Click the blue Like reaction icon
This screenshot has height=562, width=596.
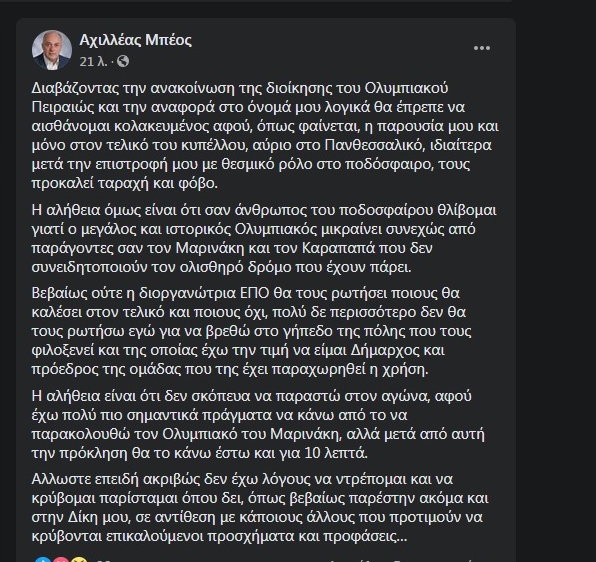[43, 560]
